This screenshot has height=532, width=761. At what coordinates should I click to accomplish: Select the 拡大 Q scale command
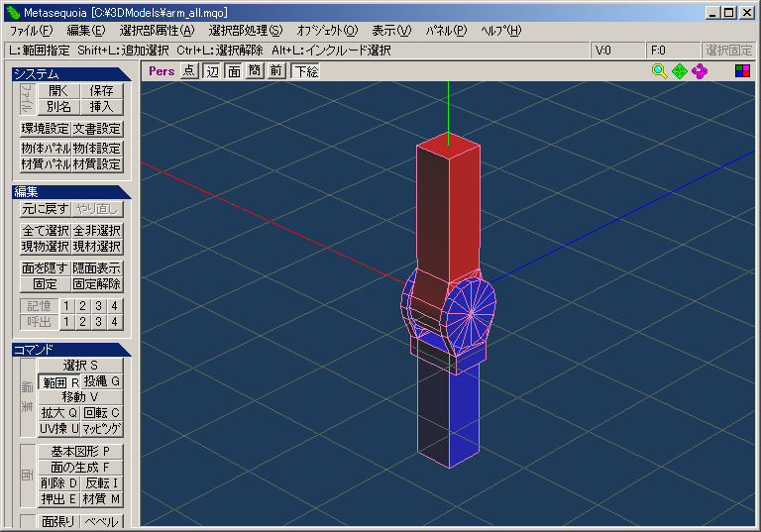pos(59,413)
